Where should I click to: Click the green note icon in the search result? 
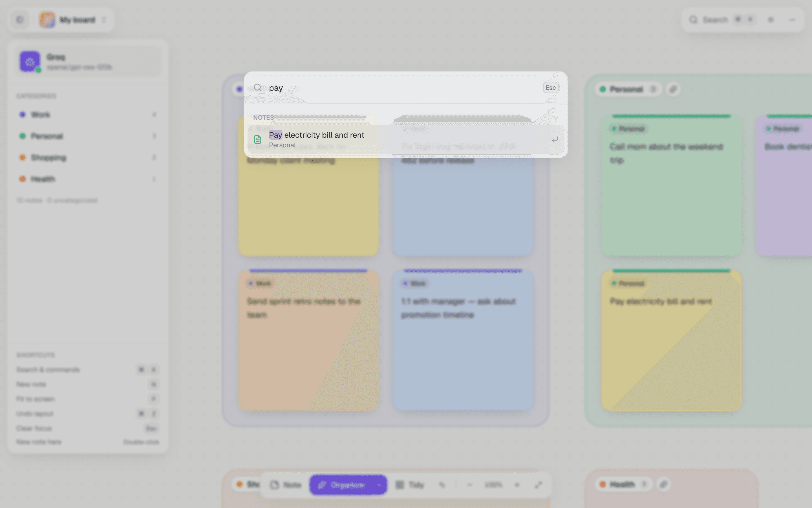tap(258, 139)
